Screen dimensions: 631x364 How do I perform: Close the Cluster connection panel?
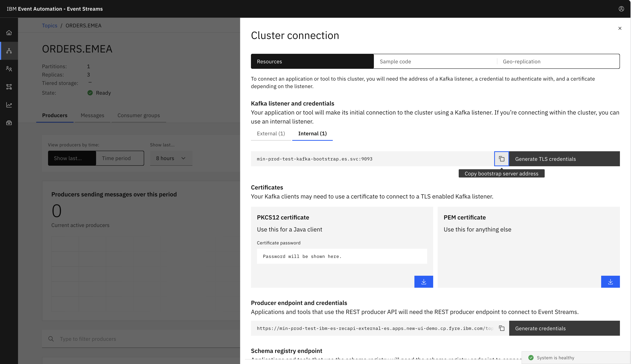620,28
